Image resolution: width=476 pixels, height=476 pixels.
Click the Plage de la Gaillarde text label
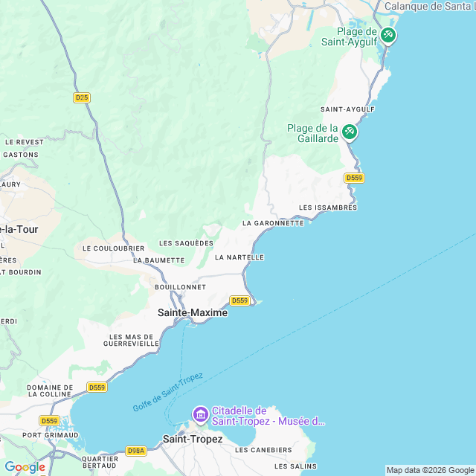click(x=312, y=133)
